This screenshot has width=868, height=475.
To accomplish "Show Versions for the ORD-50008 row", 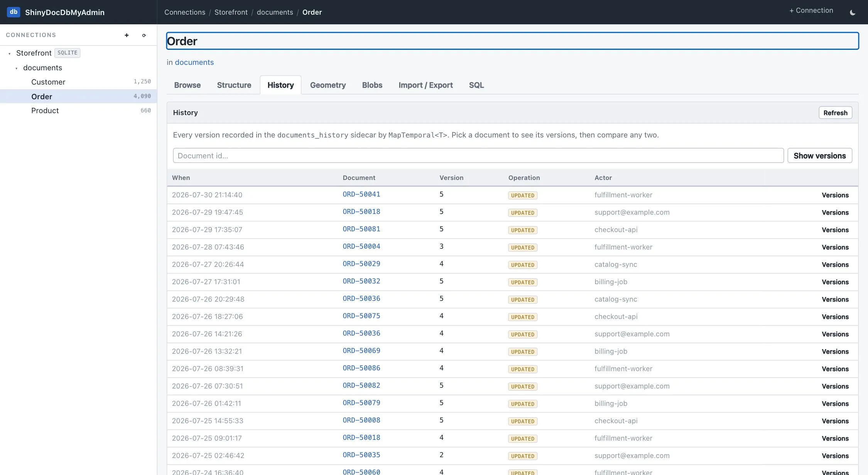I will pyautogui.click(x=835, y=421).
